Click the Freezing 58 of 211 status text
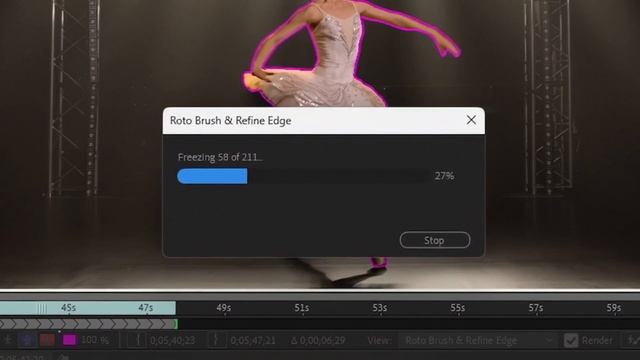Image resolution: width=640 pixels, height=360 pixels. [220, 157]
